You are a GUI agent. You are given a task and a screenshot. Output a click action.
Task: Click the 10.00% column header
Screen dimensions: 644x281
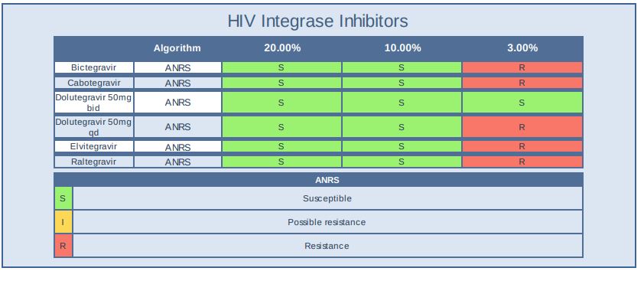coord(402,48)
